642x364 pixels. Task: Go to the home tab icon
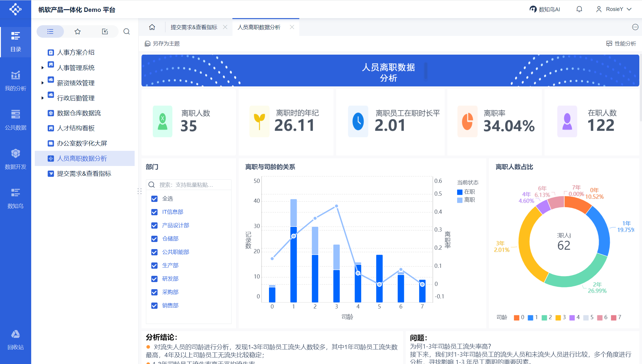(152, 27)
